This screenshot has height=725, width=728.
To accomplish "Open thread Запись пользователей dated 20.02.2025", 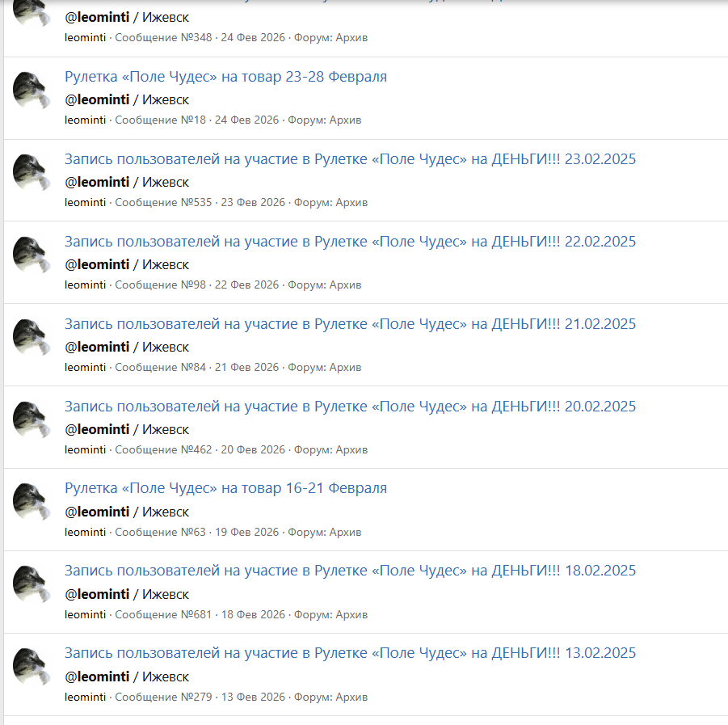I will [x=350, y=407].
